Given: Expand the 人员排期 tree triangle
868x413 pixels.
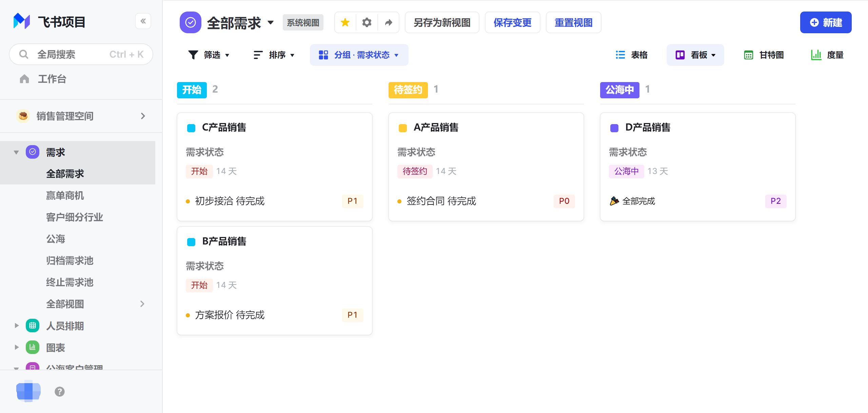Looking at the screenshot, I should 16,326.
